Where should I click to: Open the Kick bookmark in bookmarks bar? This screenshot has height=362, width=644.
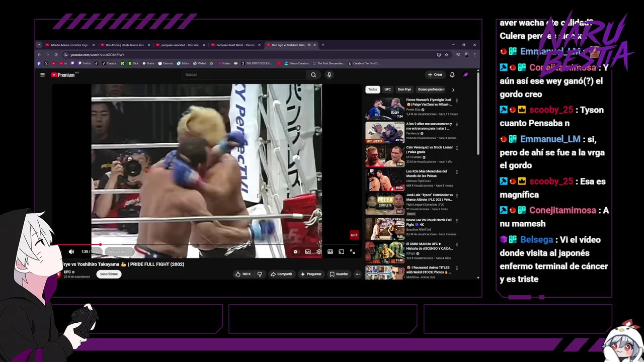(x=133, y=63)
